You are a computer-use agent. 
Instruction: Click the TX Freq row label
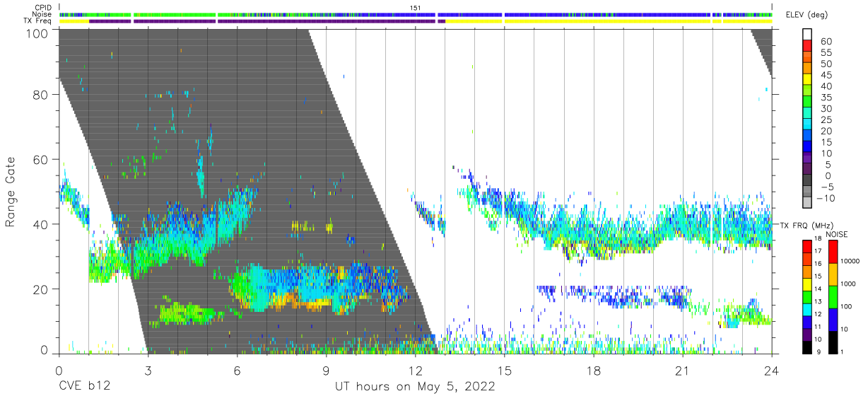(x=38, y=21)
